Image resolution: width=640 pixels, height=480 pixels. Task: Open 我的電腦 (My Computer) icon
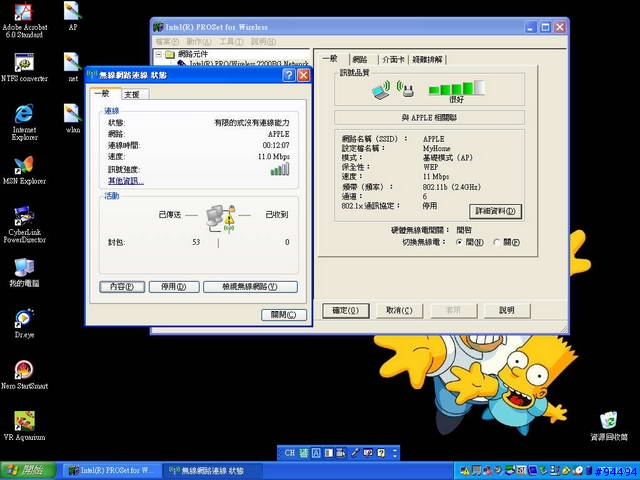(x=24, y=272)
